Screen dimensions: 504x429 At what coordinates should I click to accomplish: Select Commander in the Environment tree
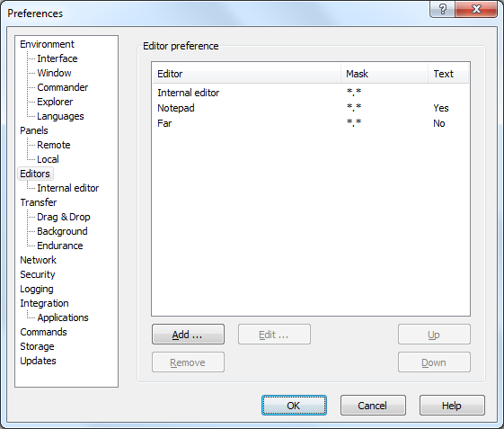(62, 87)
